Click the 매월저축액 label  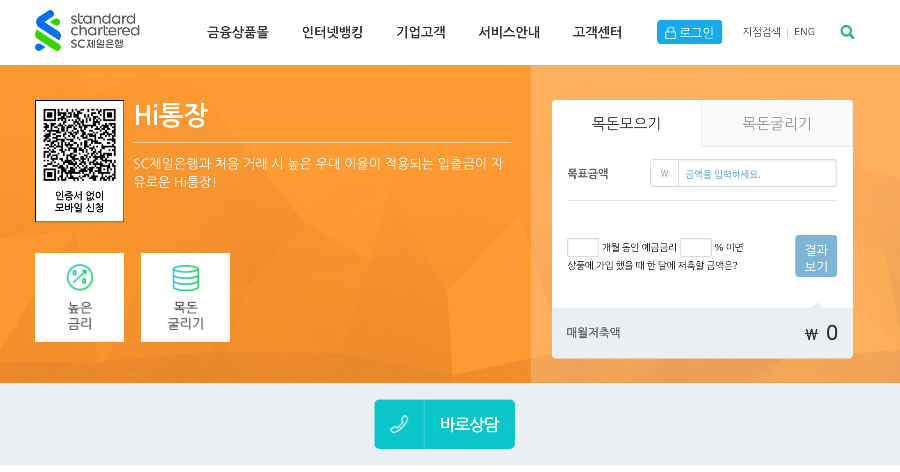593,332
